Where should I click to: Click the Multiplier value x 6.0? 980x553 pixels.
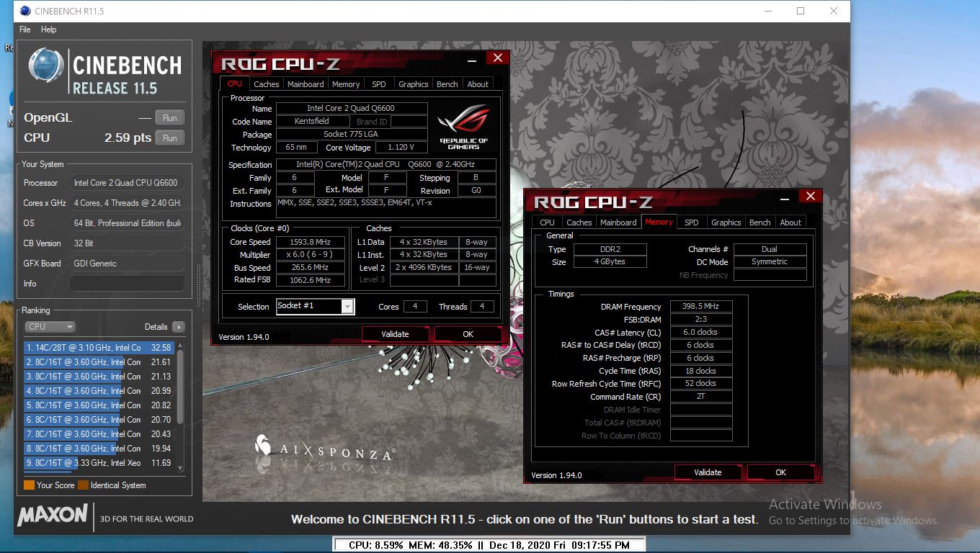click(310, 255)
